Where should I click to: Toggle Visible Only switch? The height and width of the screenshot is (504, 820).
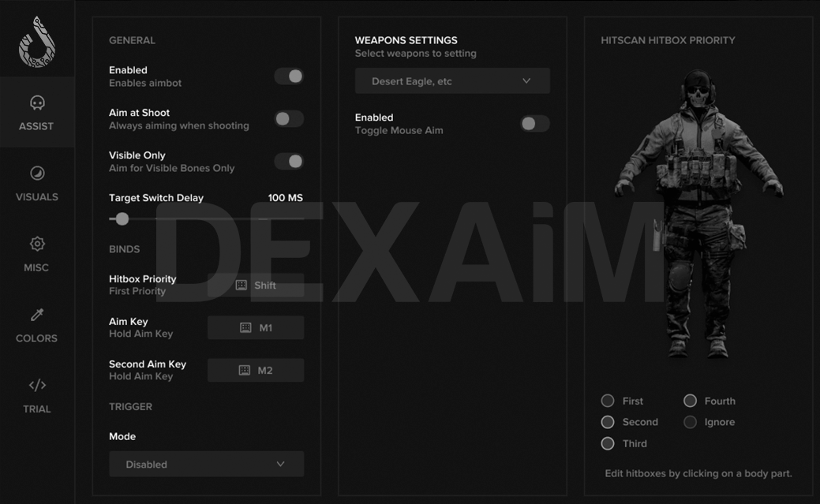click(289, 162)
